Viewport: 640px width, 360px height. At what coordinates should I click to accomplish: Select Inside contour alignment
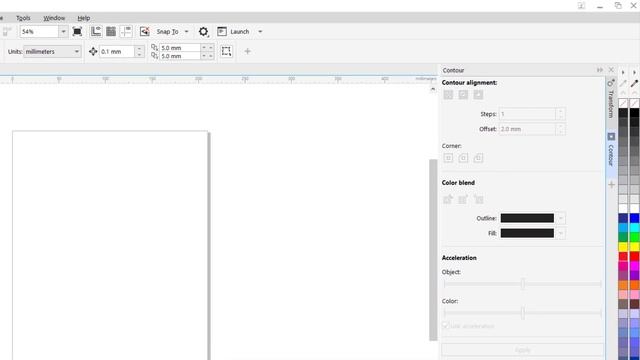tap(463, 95)
